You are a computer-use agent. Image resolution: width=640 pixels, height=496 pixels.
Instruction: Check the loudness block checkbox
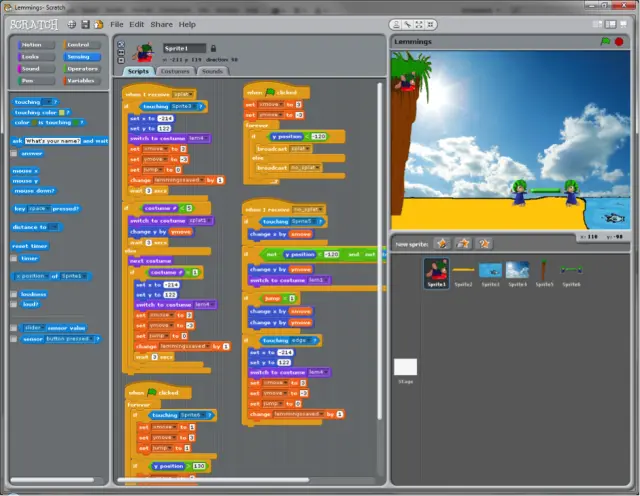pyautogui.click(x=15, y=304)
